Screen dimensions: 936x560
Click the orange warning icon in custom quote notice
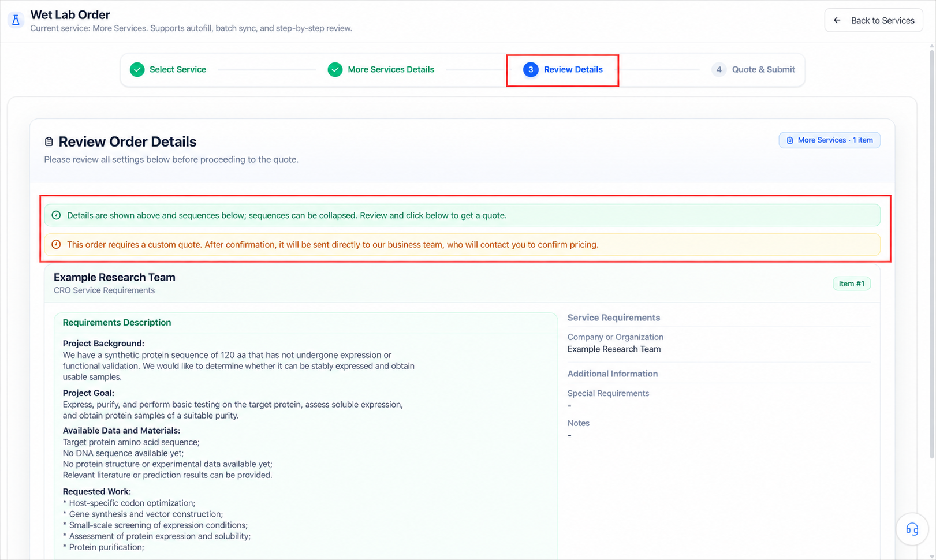pyautogui.click(x=56, y=244)
